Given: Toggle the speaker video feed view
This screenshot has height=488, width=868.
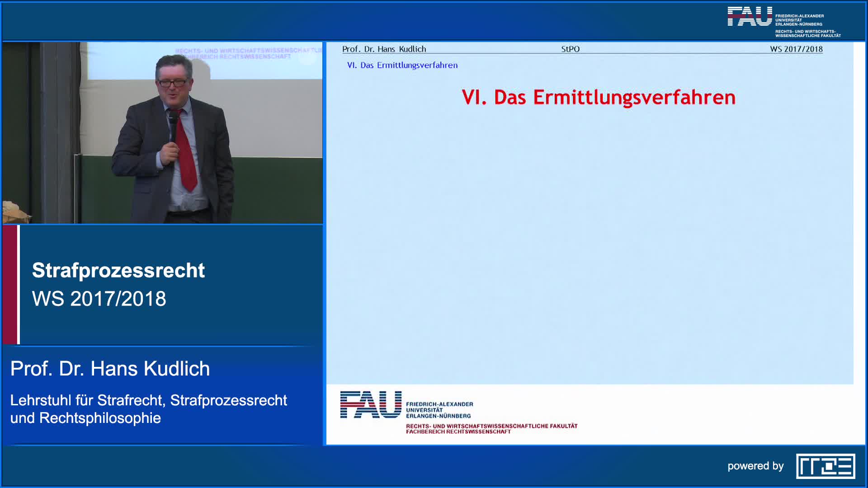Looking at the screenshot, I should pyautogui.click(x=162, y=131).
